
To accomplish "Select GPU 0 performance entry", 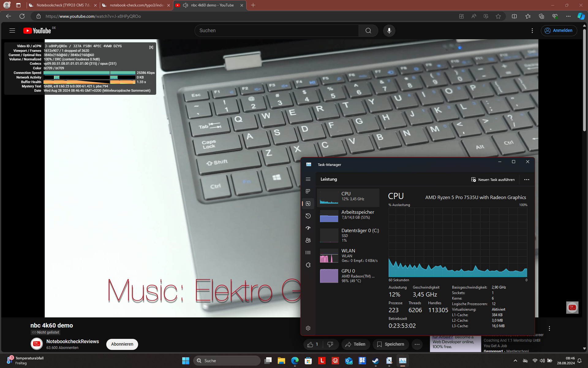I will click(349, 275).
